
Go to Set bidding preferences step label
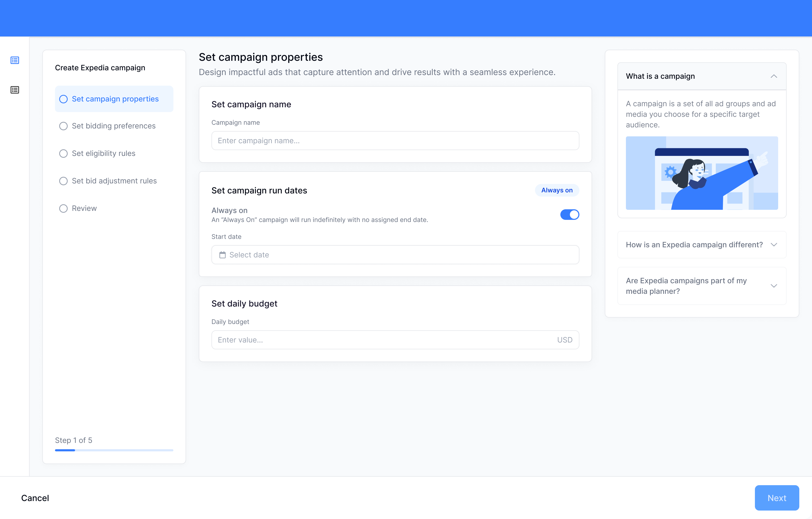pyautogui.click(x=114, y=126)
